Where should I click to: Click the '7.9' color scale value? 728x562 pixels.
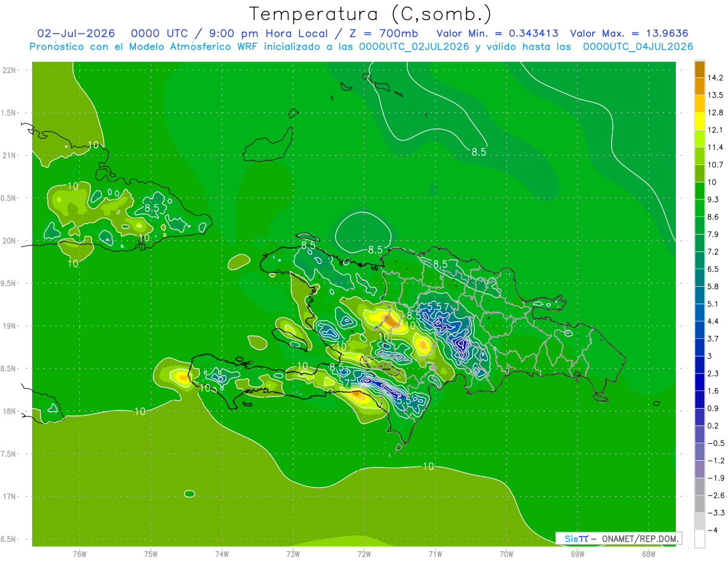[x=713, y=234]
